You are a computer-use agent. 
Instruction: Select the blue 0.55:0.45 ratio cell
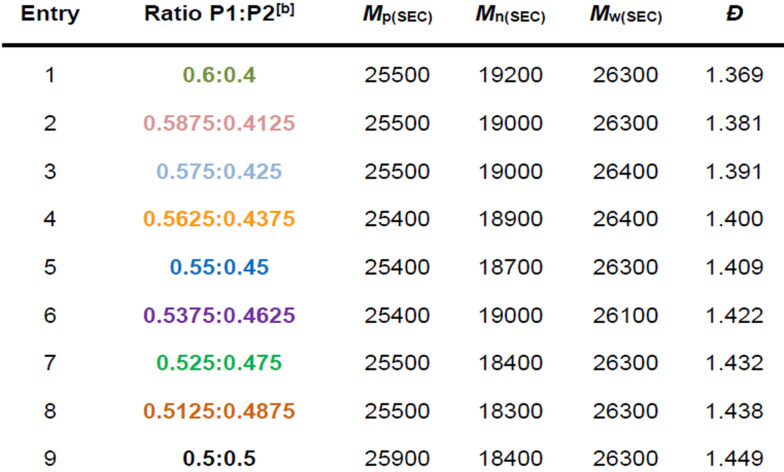tap(219, 267)
